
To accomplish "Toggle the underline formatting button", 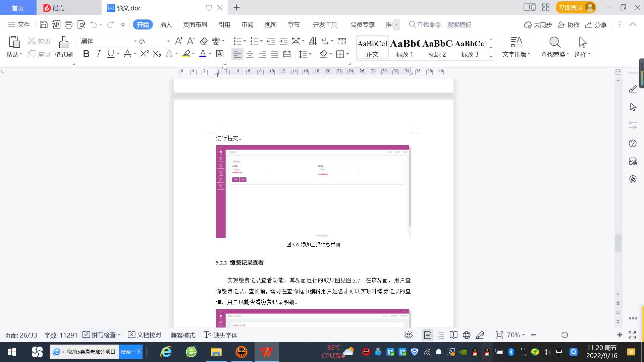I will pos(110,54).
